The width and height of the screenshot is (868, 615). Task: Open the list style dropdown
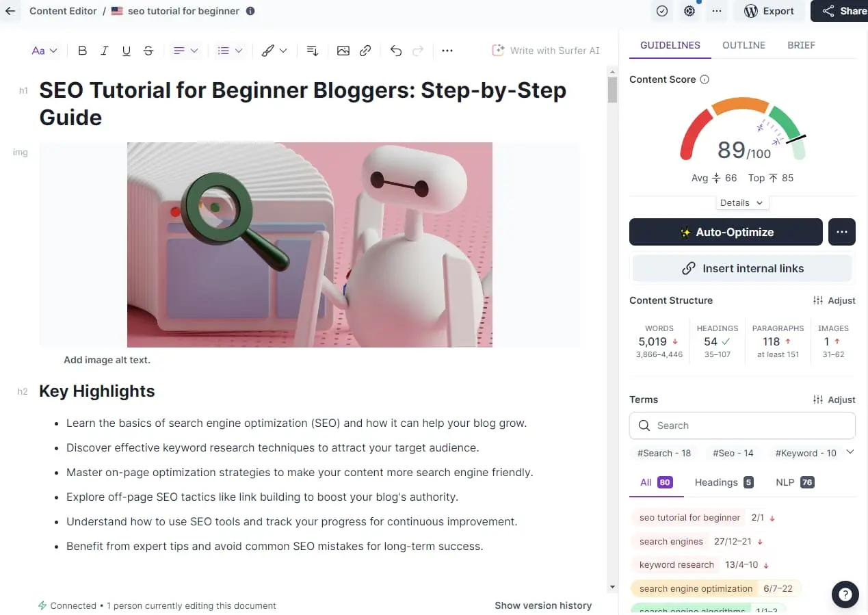(230, 51)
